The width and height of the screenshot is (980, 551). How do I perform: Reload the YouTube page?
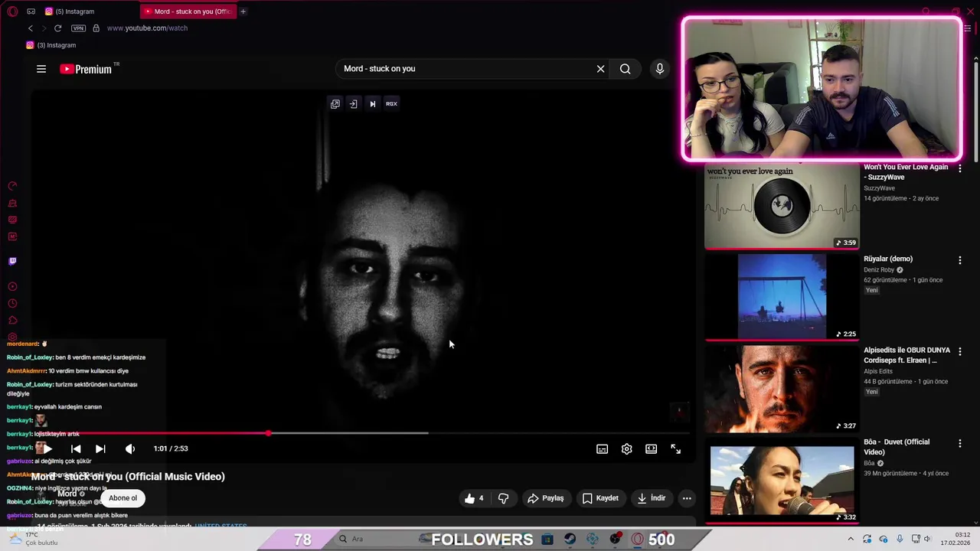[x=57, y=28]
